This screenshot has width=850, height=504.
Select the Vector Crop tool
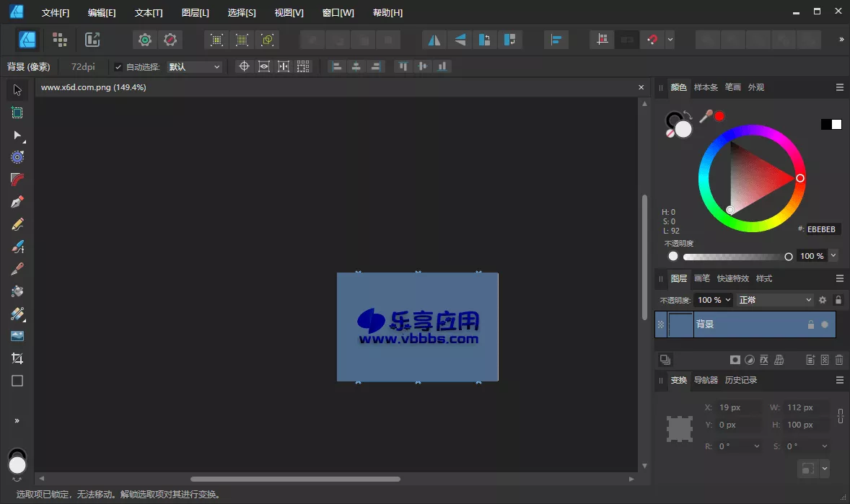click(x=17, y=358)
